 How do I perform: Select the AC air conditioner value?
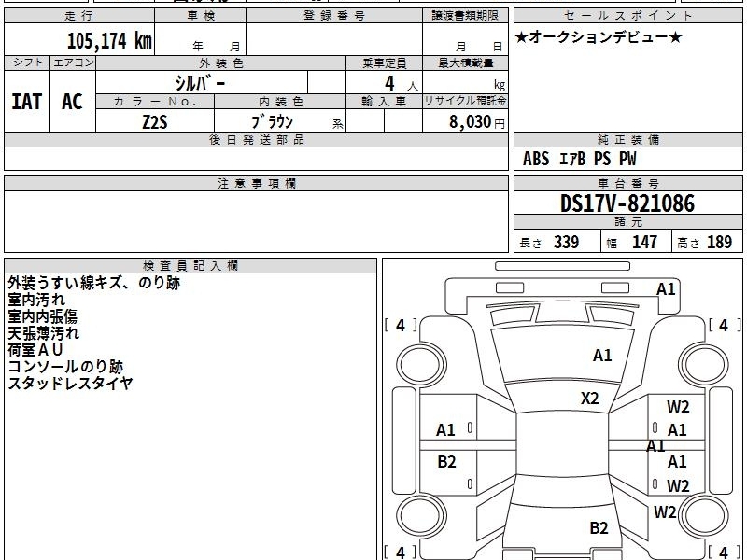tap(72, 102)
